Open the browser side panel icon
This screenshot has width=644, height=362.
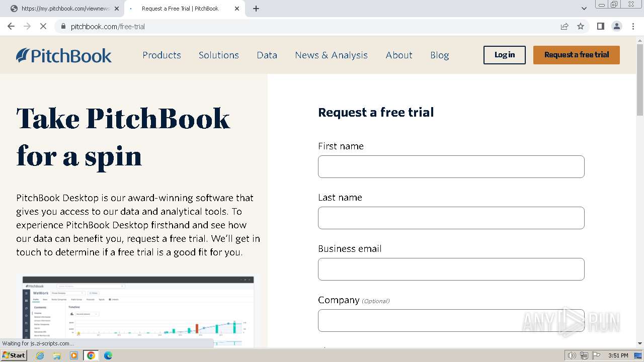pos(600,26)
